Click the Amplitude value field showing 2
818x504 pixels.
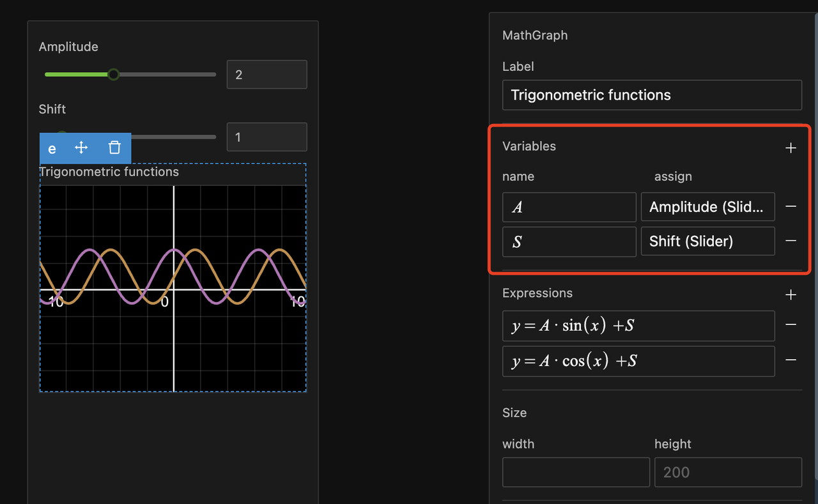pos(266,75)
